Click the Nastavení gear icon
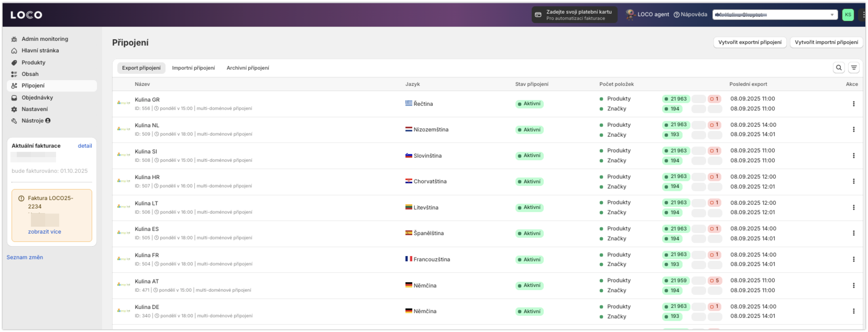 point(14,109)
